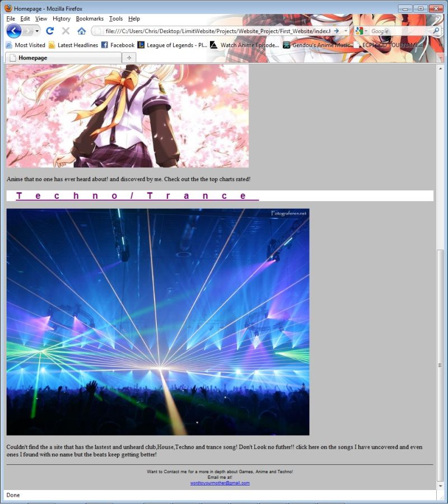The image size is (448, 504).
Task: Click the techno description paragraph text
Action: [x=214, y=451]
